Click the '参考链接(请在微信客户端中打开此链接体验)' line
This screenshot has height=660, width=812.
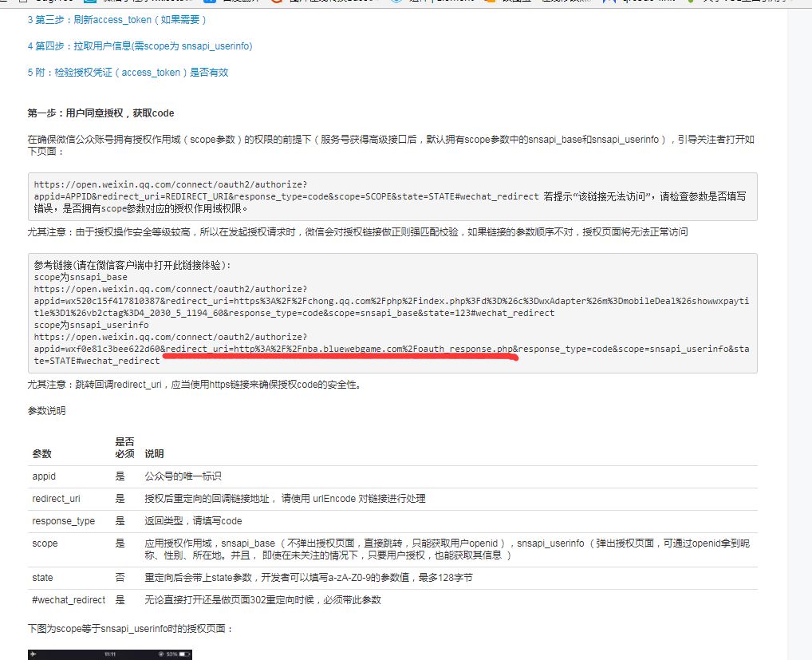tap(132, 265)
